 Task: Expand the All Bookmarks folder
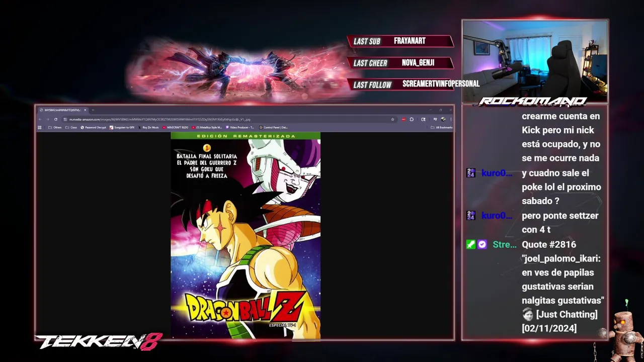(442, 127)
